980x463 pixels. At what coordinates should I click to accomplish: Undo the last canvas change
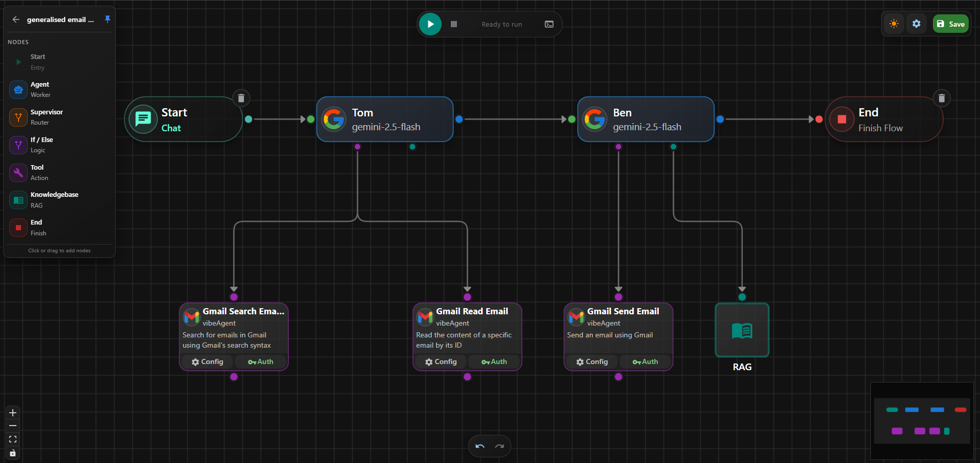[480, 446]
